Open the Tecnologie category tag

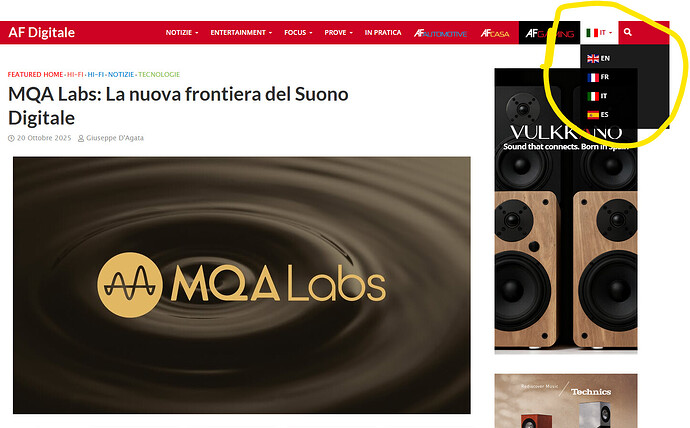(x=159, y=74)
